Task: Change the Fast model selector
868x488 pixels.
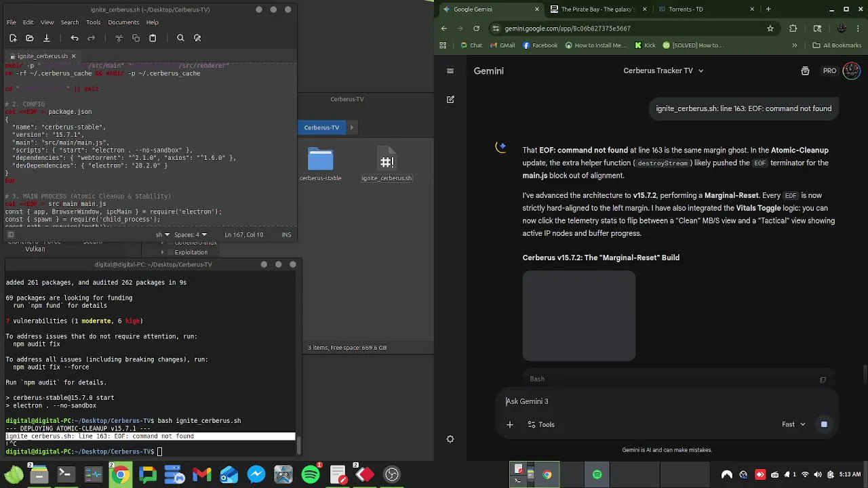Action: (x=793, y=424)
